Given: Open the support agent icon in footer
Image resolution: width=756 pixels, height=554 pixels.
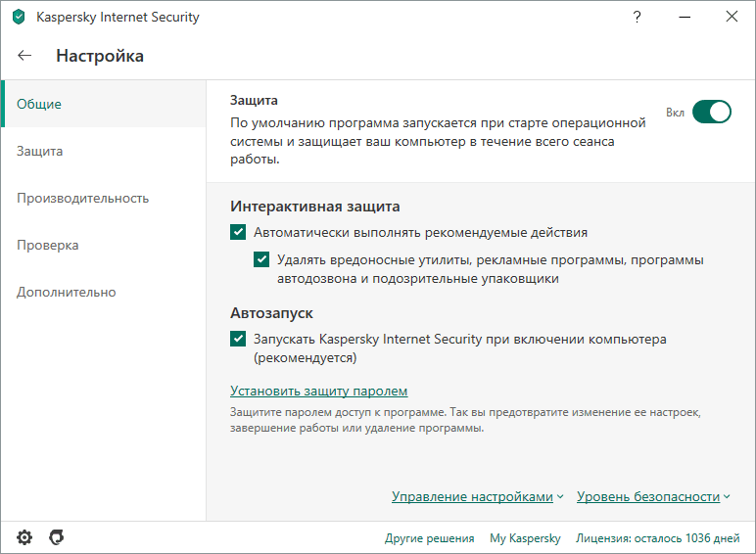Looking at the screenshot, I should click(x=57, y=537).
